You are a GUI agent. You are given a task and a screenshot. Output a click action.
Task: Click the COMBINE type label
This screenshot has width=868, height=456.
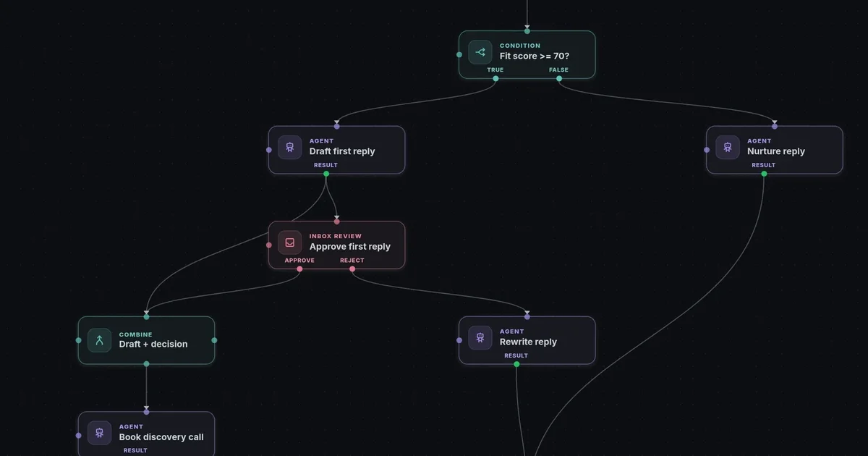(x=136, y=335)
